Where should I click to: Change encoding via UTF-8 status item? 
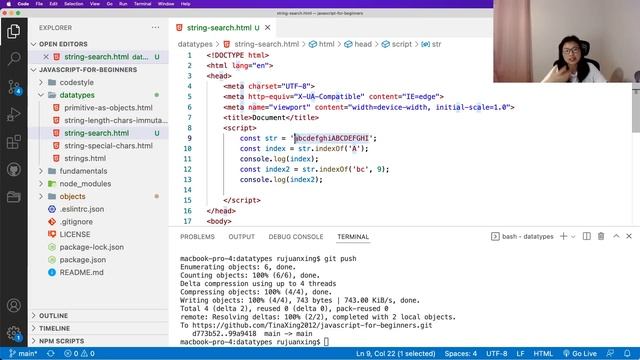pyautogui.click(x=496, y=353)
